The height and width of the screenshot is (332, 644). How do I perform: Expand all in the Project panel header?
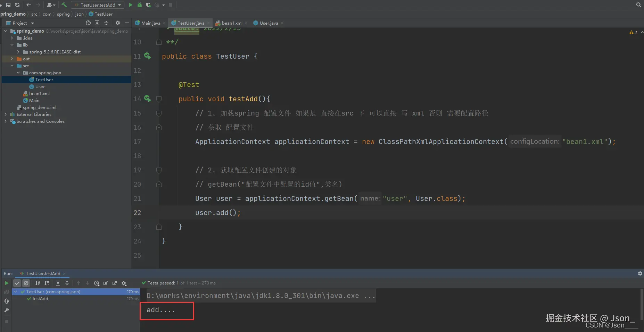(97, 23)
